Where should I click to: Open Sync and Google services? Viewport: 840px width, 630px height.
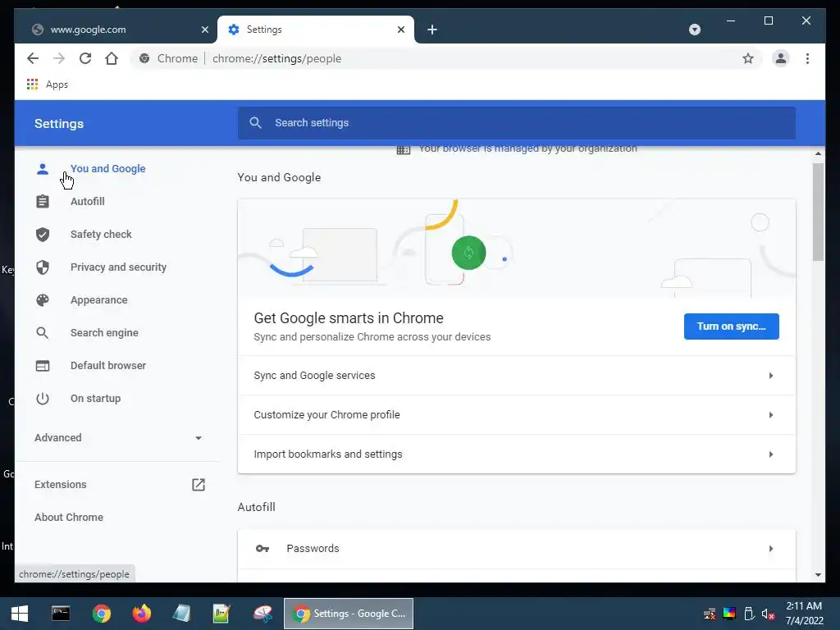(x=517, y=376)
